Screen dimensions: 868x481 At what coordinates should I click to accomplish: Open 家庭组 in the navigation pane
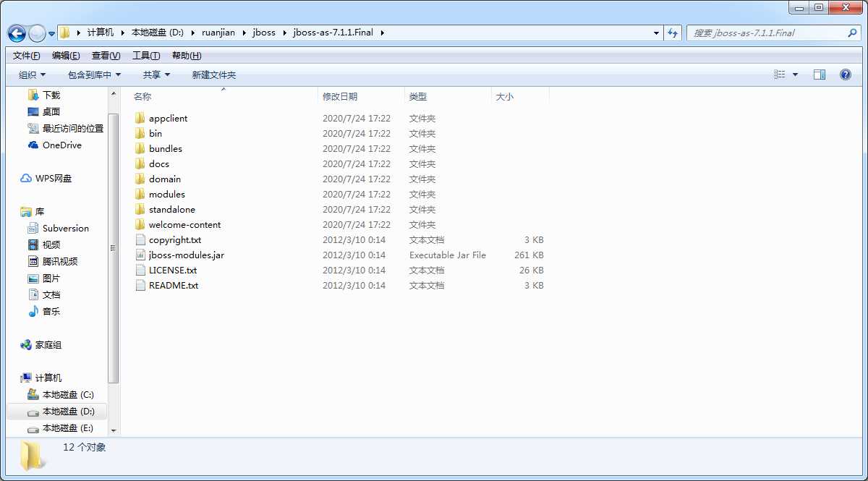click(x=48, y=345)
